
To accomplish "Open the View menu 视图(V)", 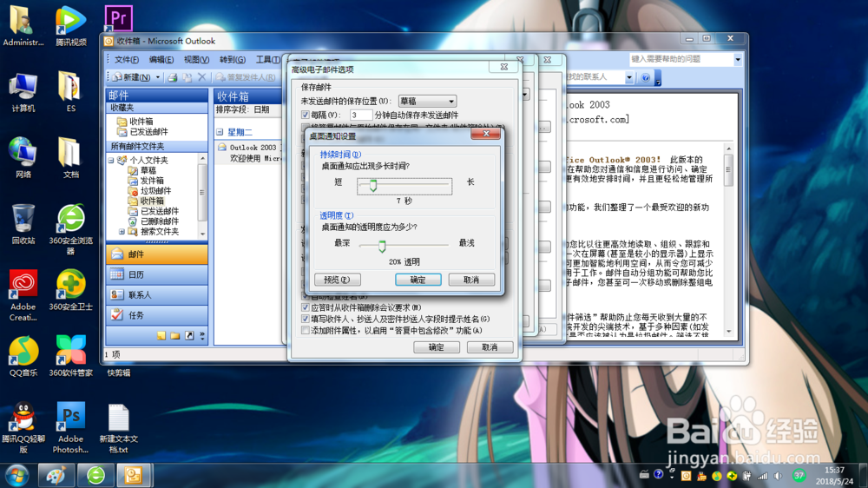I will click(x=196, y=59).
